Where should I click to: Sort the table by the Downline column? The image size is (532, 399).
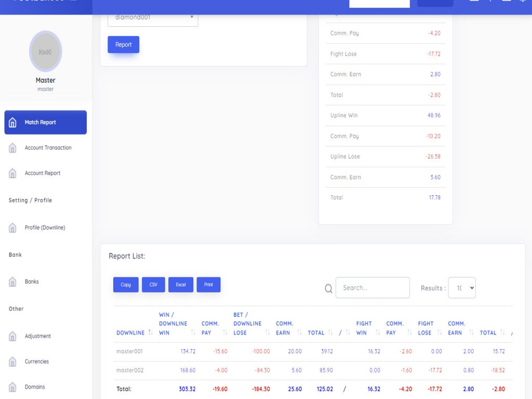click(x=134, y=332)
